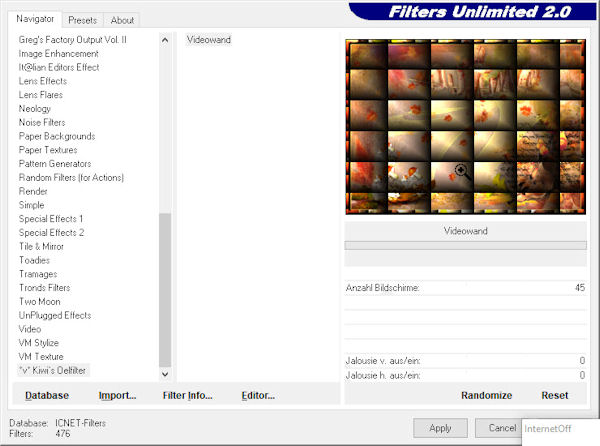600x446 pixels.
Task: Select the Videowand filter in the filter list
Action: [209, 40]
